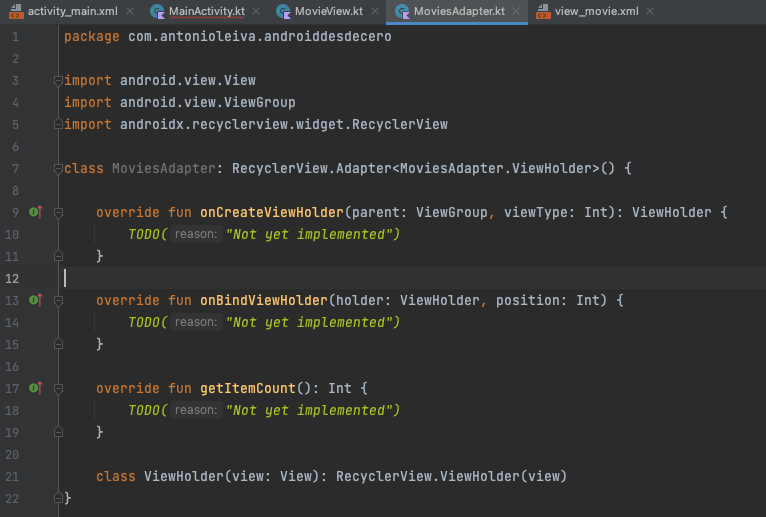The width and height of the screenshot is (766, 517).
Task: Click the override gutter icon for onCreateViewHolder
Action: pyautogui.click(x=36, y=212)
